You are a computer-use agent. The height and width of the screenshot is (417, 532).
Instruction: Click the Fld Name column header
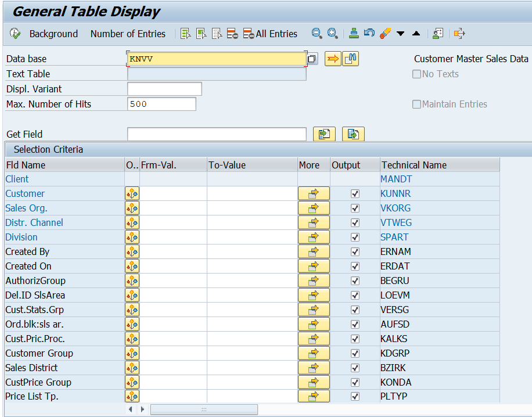[65, 165]
